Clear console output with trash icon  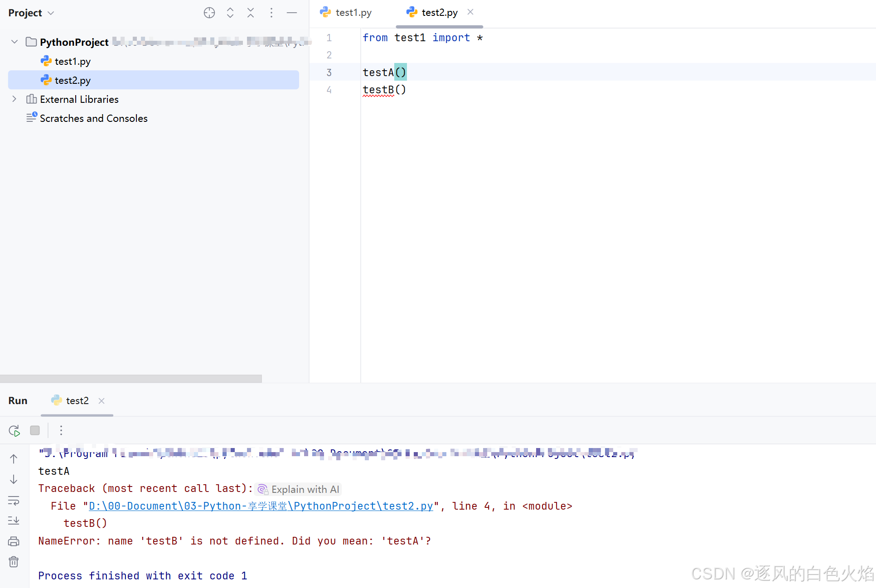pyautogui.click(x=14, y=562)
